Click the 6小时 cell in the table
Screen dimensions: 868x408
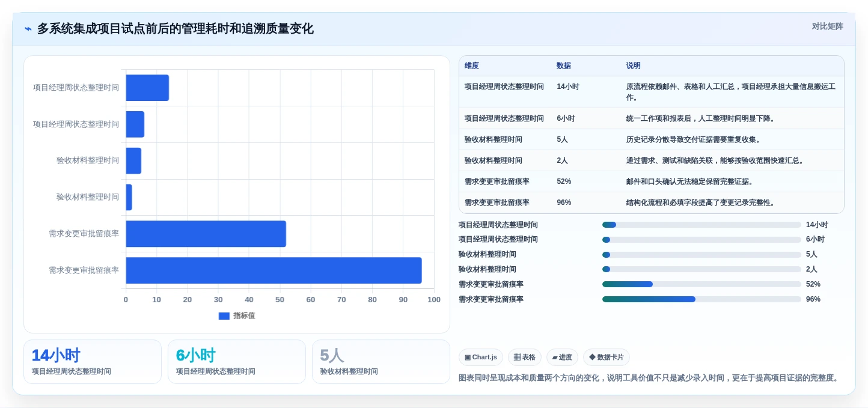click(566, 118)
